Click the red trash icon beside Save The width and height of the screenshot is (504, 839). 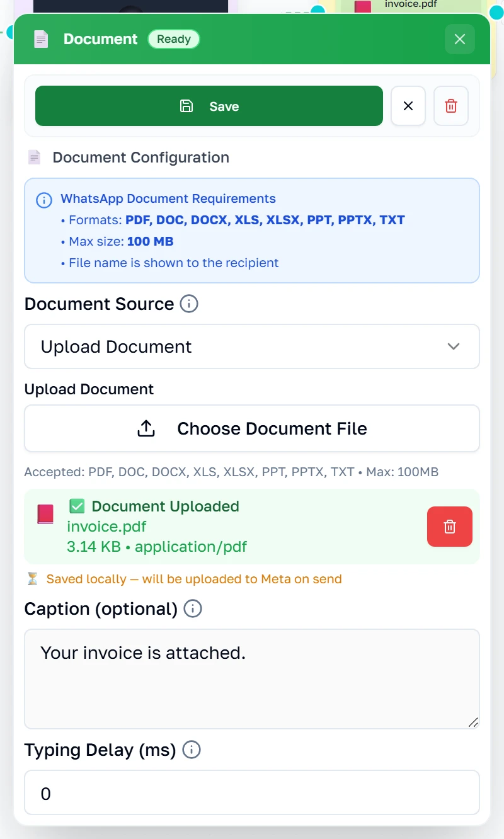point(451,106)
